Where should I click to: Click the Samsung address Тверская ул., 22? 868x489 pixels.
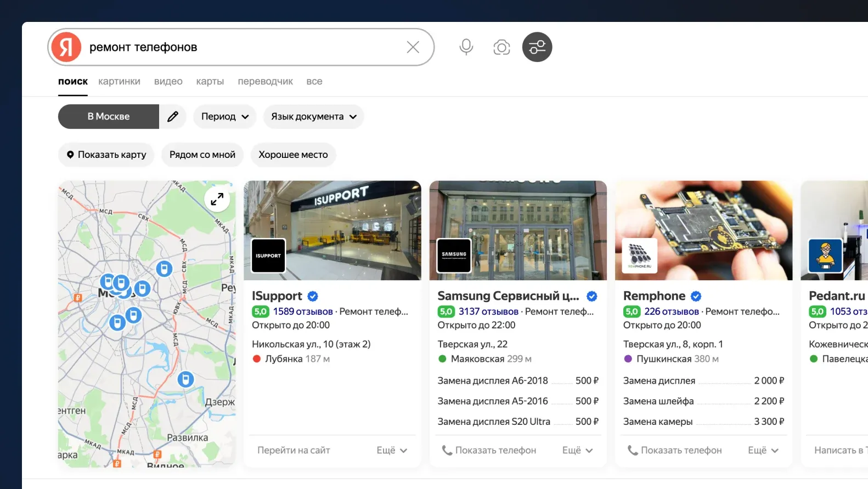point(472,344)
